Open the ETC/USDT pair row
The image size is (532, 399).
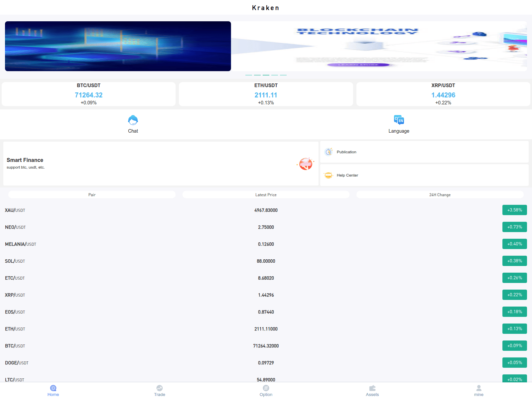tap(266, 278)
